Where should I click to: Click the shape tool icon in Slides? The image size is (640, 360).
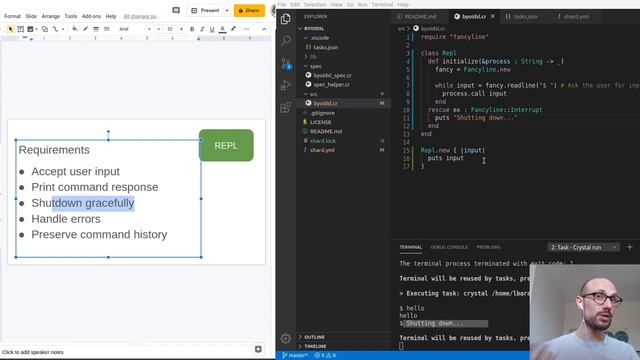44,29
